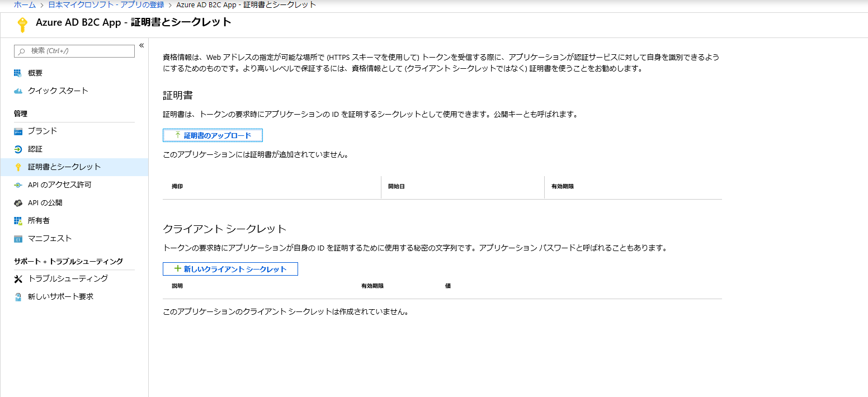Viewport: 868px width, 397px height.
Task: Go to ホーム breadcrumb link
Action: pos(25,5)
